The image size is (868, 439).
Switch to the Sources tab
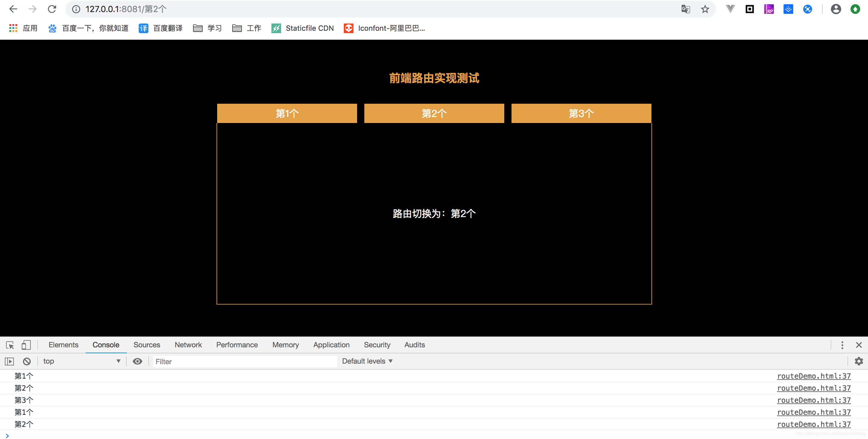pos(147,345)
